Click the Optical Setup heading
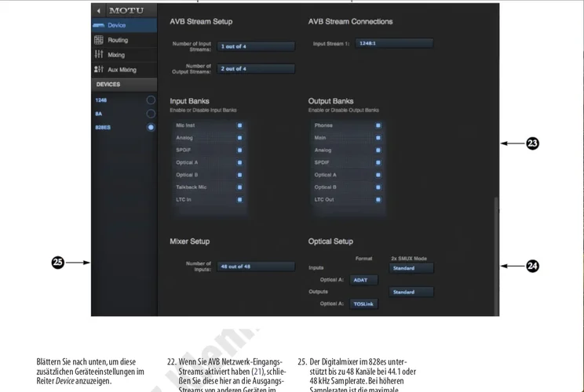 coord(330,241)
